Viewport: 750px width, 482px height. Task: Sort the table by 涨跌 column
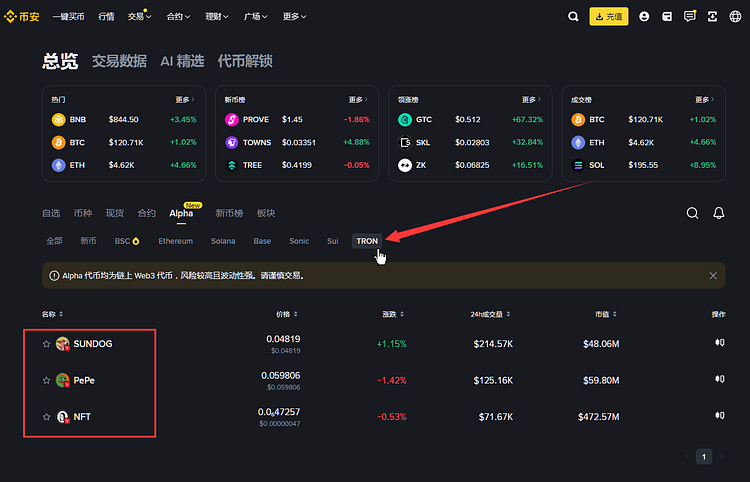(x=393, y=314)
